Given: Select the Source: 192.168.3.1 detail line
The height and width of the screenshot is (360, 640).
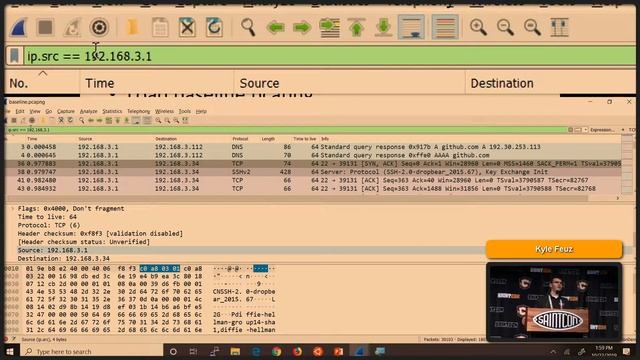Looking at the screenshot, I should [52, 250].
